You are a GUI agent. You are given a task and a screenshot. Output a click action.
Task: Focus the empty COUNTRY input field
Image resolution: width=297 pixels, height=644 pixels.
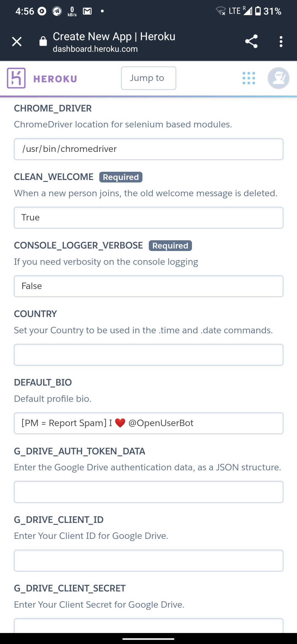pos(148,355)
